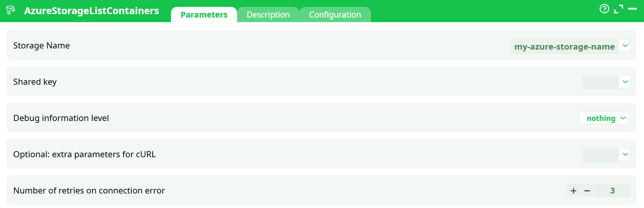Click the Shared key label

click(x=35, y=82)
